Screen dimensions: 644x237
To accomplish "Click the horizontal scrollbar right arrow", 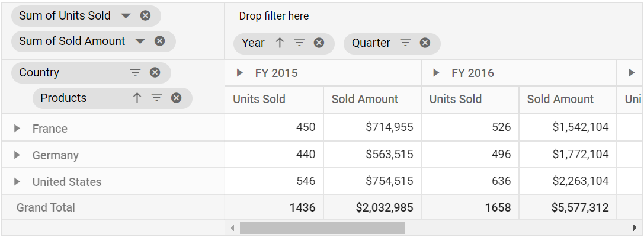I will [635, 228].
